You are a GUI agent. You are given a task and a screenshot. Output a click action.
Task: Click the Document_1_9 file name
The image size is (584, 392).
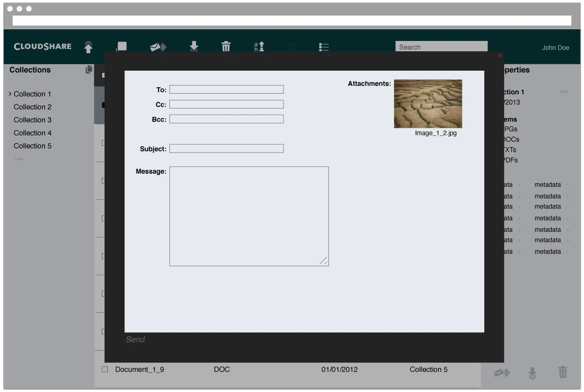click(x=140, y=369)
